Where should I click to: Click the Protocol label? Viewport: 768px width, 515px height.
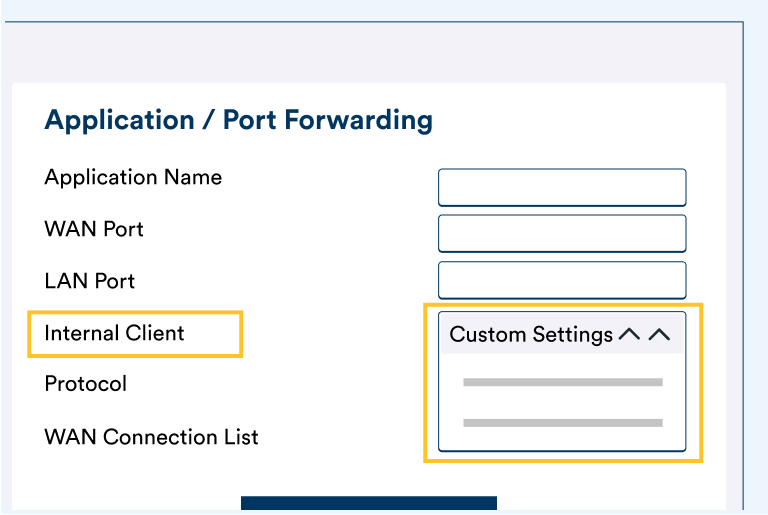tap(86, 384)
